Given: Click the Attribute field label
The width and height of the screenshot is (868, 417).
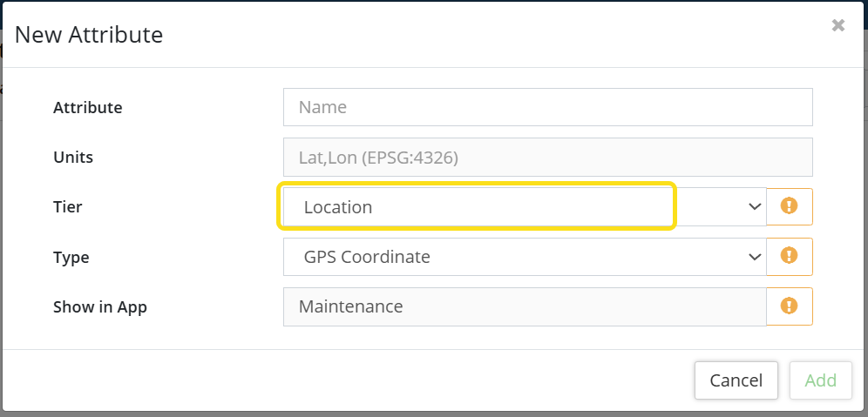Looking at the screenshot, I should [x=87, y=108].
